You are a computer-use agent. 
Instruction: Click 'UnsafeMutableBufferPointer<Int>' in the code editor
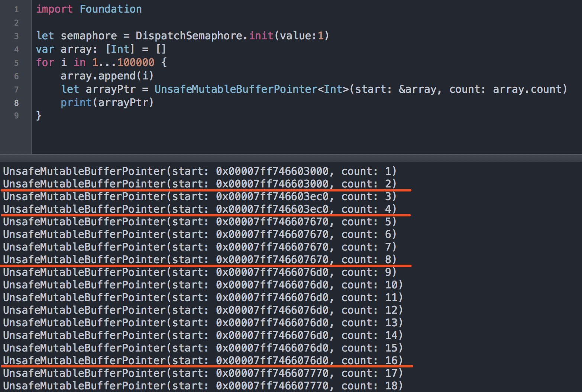252,89
